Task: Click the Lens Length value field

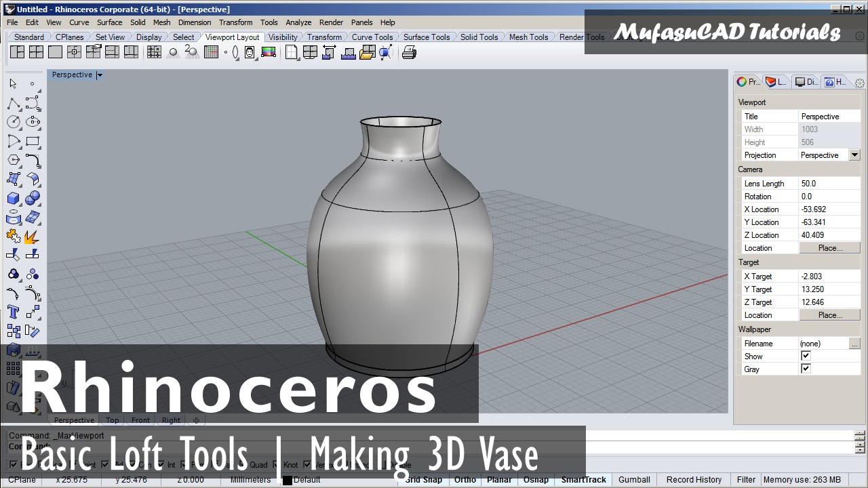Action: pyautogui.click(x=830, y=183)
